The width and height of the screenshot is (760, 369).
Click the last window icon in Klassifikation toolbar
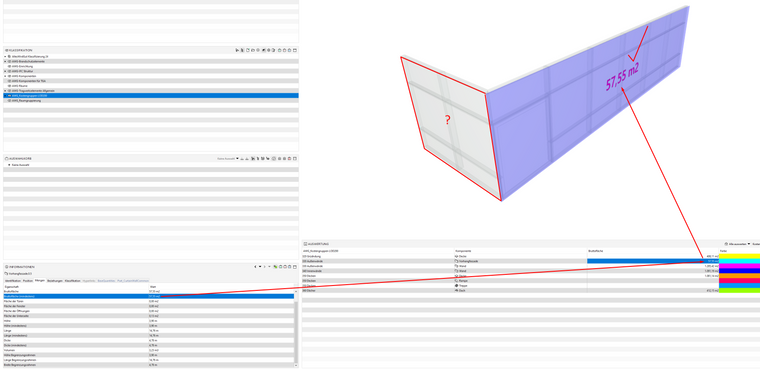click(x=295, y=50)
